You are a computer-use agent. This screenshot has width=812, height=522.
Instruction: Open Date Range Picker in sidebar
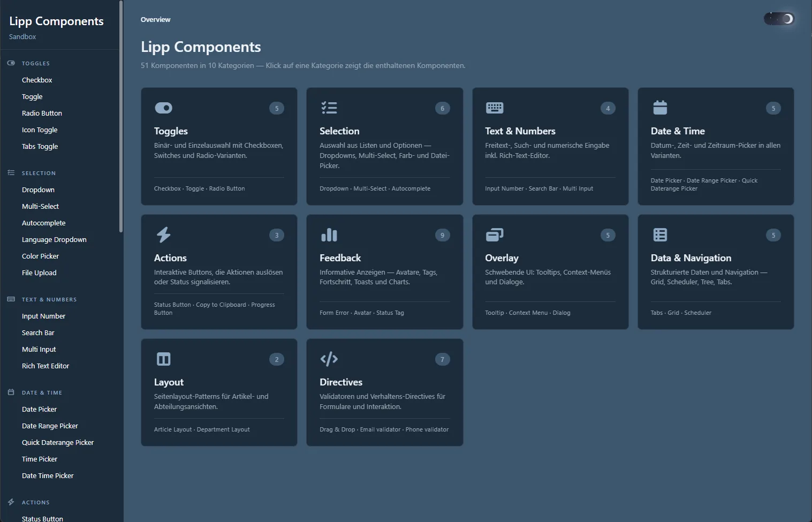click(x=50, y=426)
